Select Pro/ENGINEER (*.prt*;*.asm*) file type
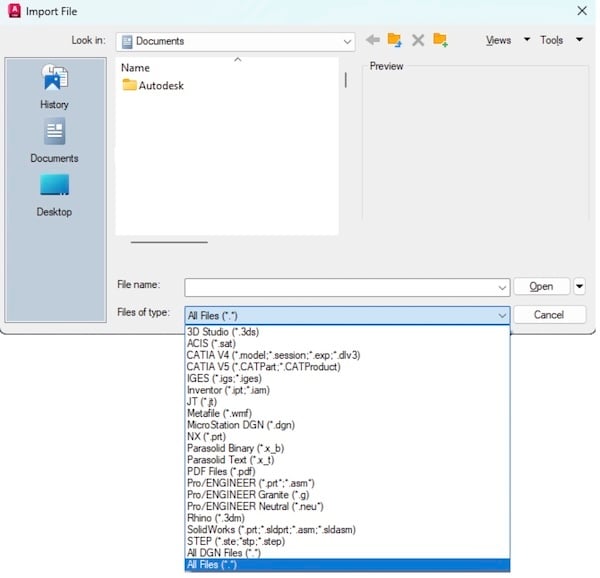 tap(347, 483)
